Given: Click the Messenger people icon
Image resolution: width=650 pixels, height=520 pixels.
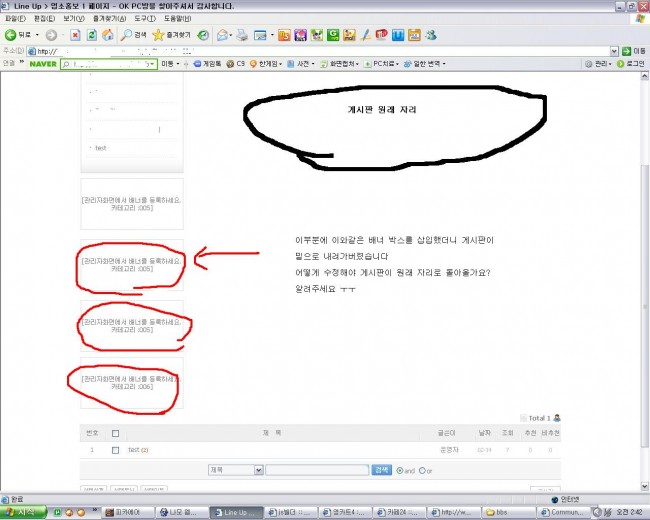Looking at the screenshot, I should click(x=431, y=35).
